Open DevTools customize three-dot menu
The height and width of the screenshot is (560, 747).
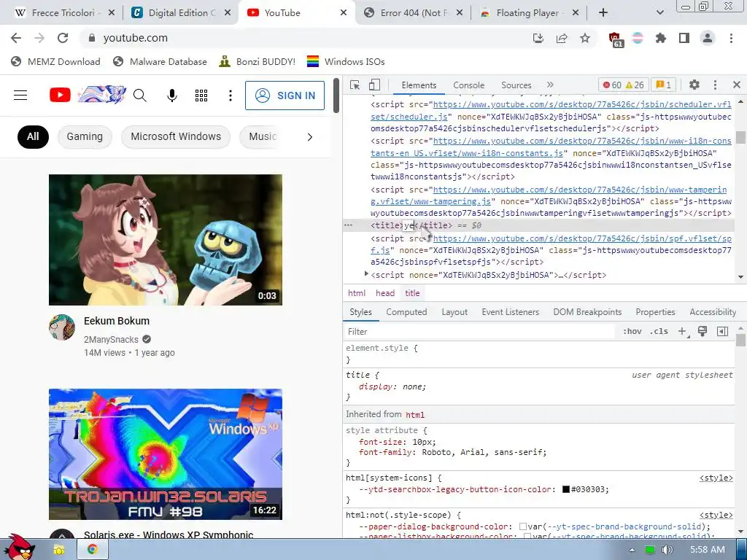point(715,85)
